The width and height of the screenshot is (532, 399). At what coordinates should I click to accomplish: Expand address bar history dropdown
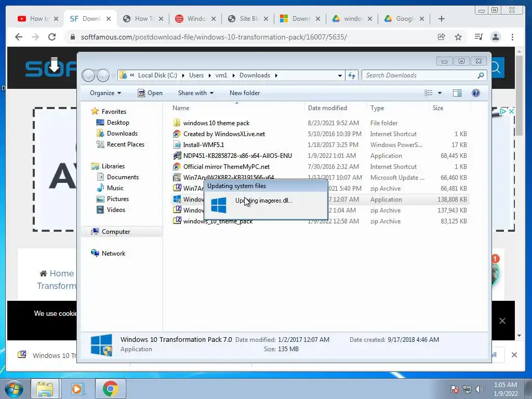(x=340, y=76)
